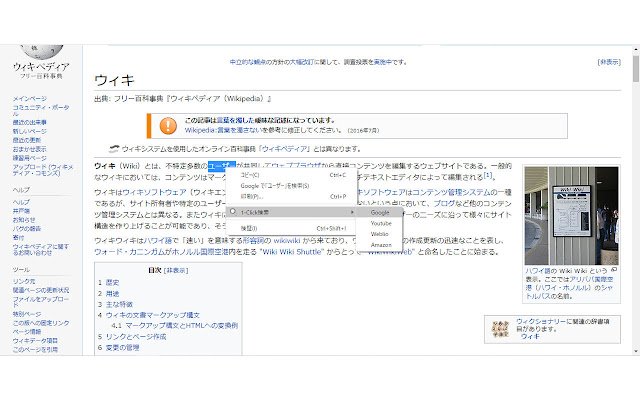640x400 pixels.
Task: Open the ウォード・カニンガム link
Action: pos(129,252)
